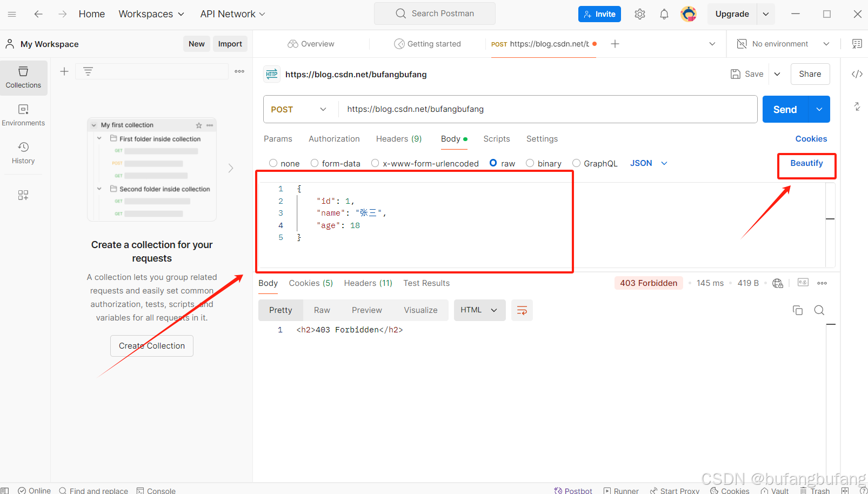Open the Headers (9) request tab

[399, 139]
